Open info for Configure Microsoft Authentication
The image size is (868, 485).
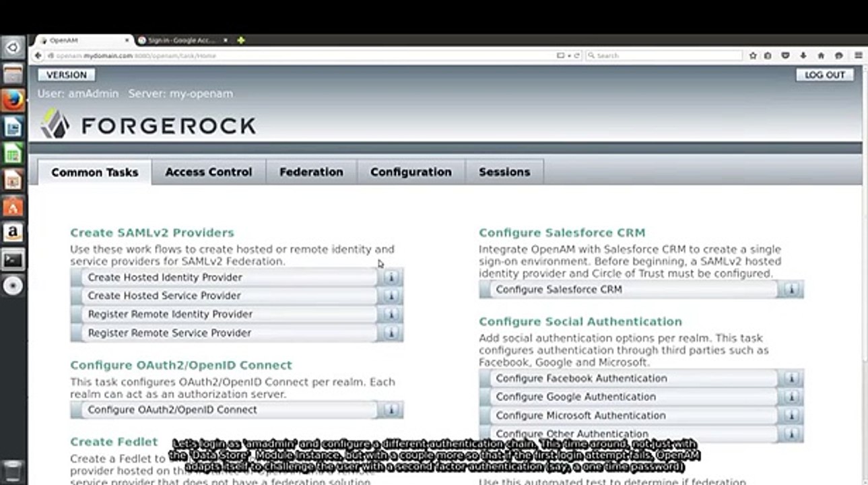[x=791, y=416]
